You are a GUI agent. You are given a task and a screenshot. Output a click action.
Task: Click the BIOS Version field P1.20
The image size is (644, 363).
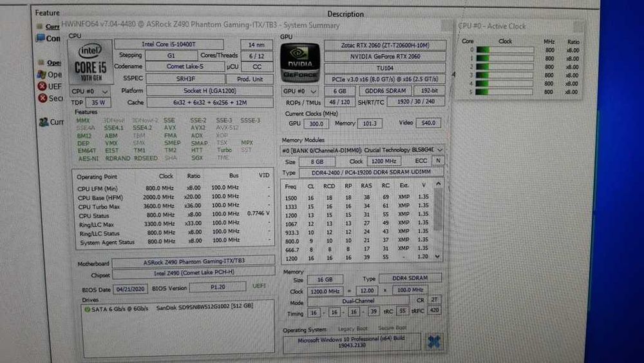point(218,287)
